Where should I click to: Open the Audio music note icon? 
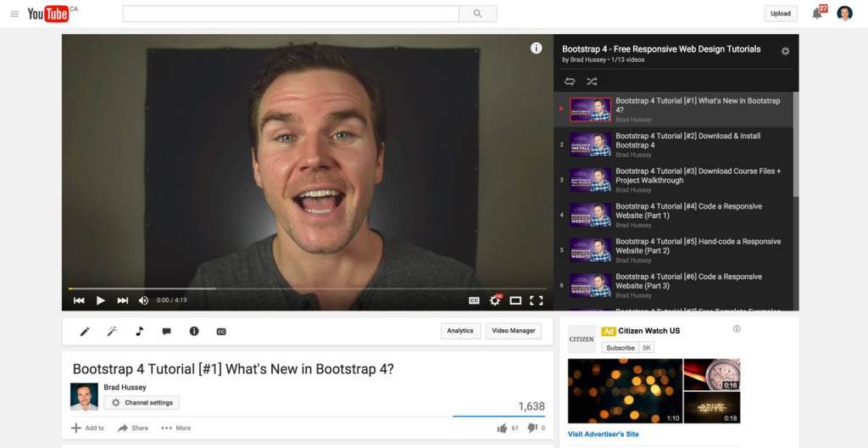pos(140,332)
